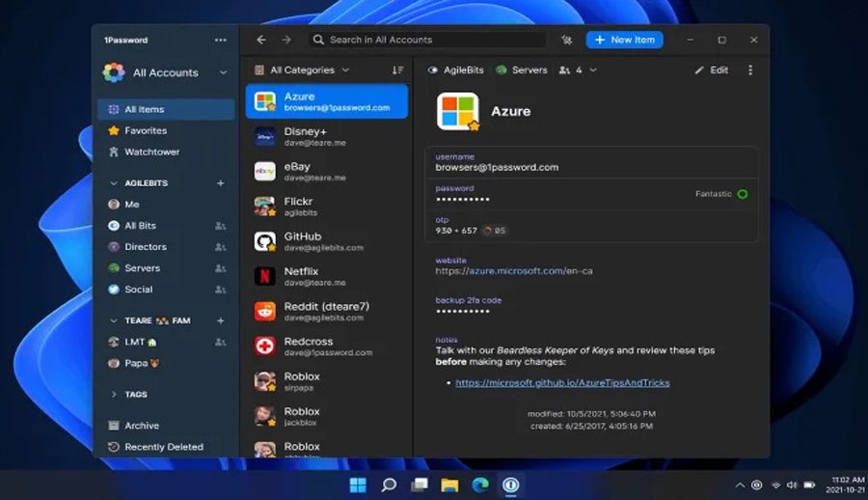Expand the TAGS section in sidebar

click(x=115, y=394)
